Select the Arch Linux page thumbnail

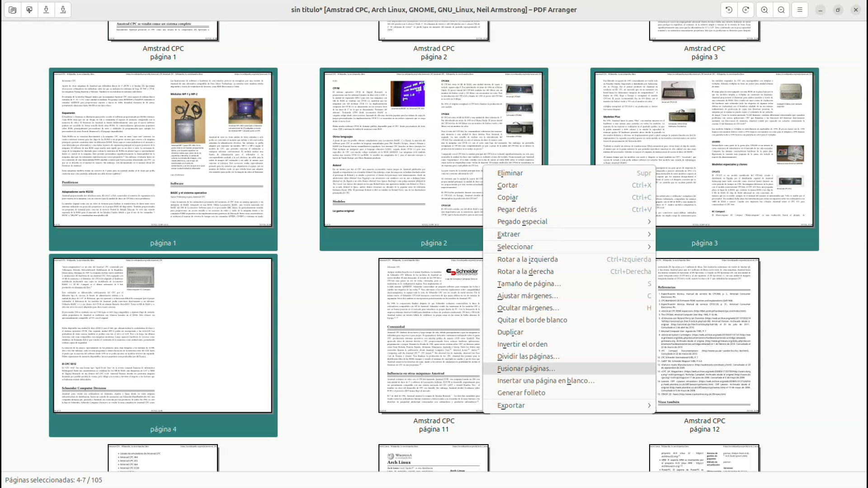click(434, 458)
